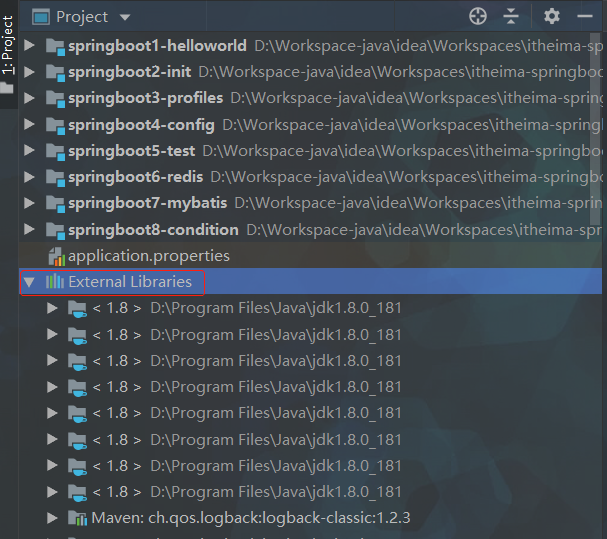The width and height of the screenshot is (607, 539).
Task: Expand the springboot2-init module
Action: (29, 72)
